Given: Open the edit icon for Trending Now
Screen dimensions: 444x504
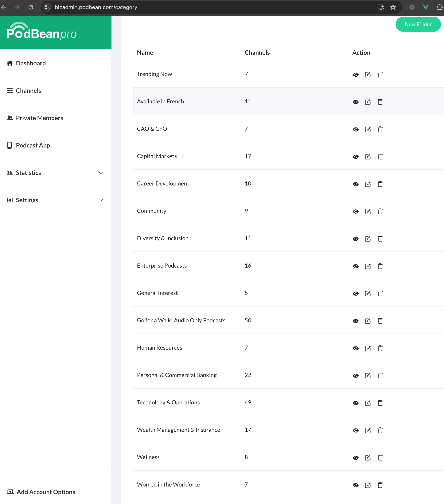Looking at the screenshot, I should [x=368, y=74].
